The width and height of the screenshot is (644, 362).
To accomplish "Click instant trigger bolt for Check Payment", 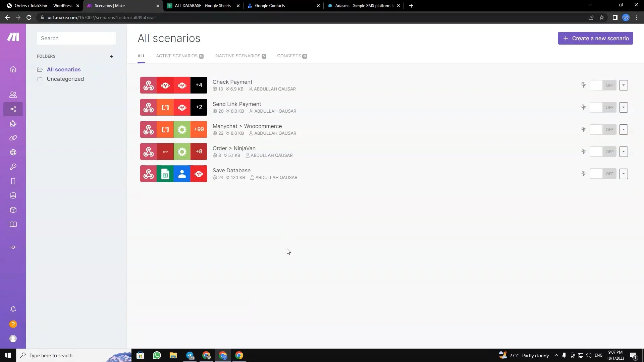I will click(x=583, y=85).
